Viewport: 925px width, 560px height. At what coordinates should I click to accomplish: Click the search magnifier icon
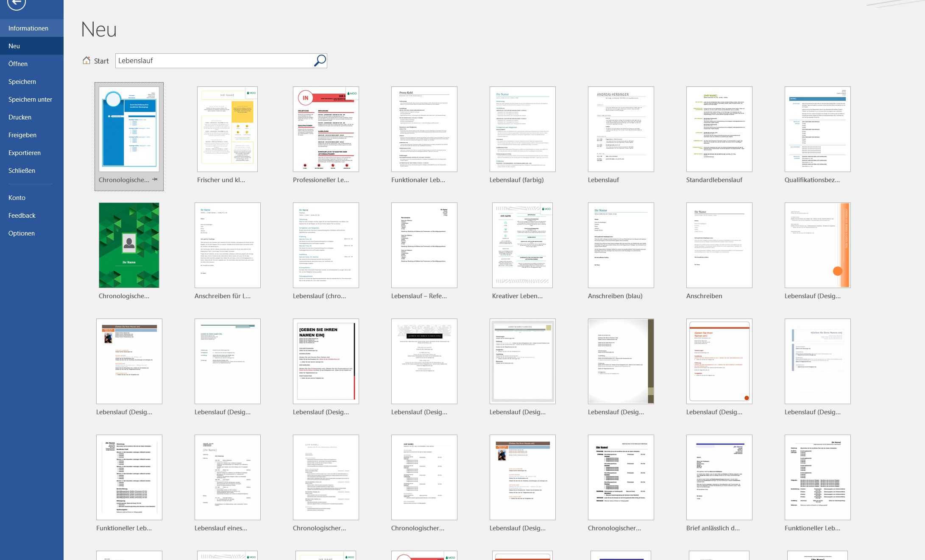320,61
